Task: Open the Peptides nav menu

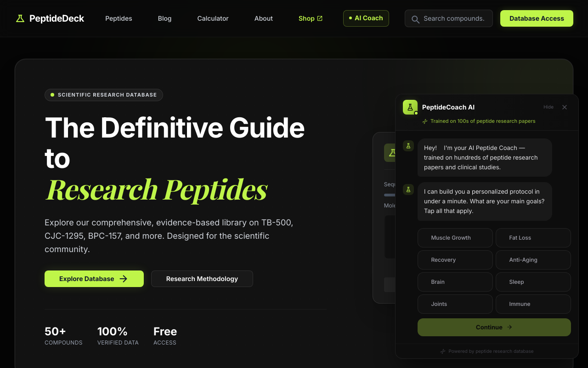Action: pyautogui.click(x=119, y=18)
